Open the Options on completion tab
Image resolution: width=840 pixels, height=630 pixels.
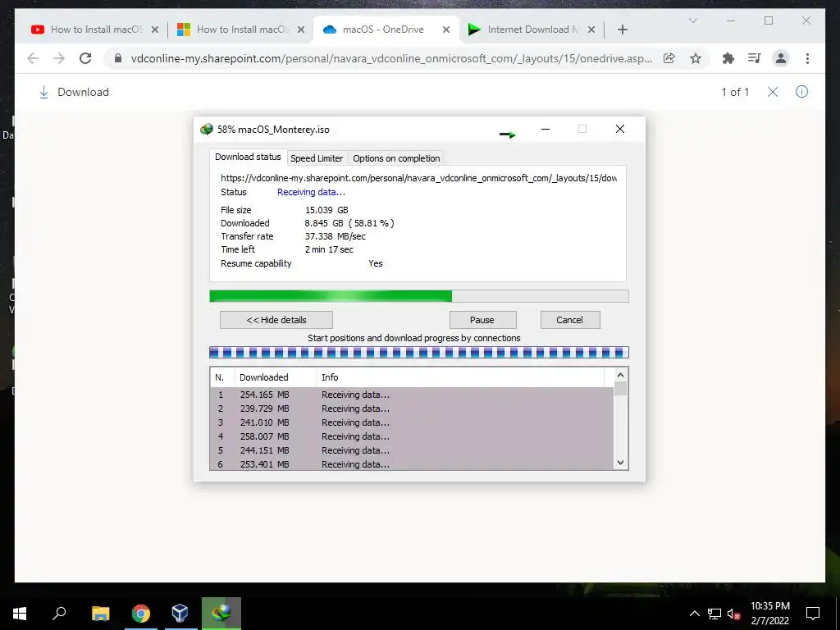tap(396, 158)
